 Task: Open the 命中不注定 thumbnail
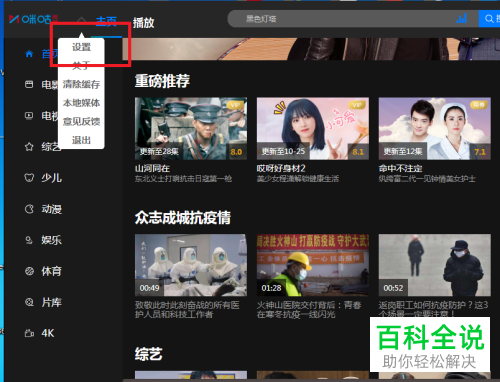point(435,128)
